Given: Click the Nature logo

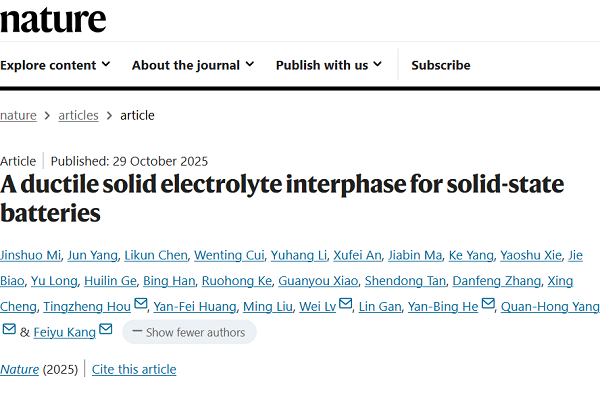Looking at the screenshot, I should tap(53, 18).
